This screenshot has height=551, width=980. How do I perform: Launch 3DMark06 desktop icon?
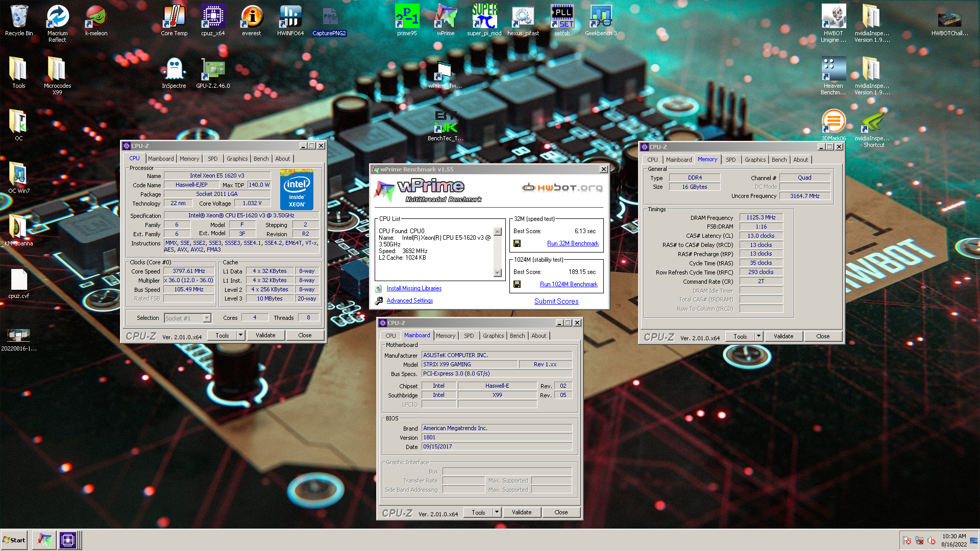coord(834,125)
